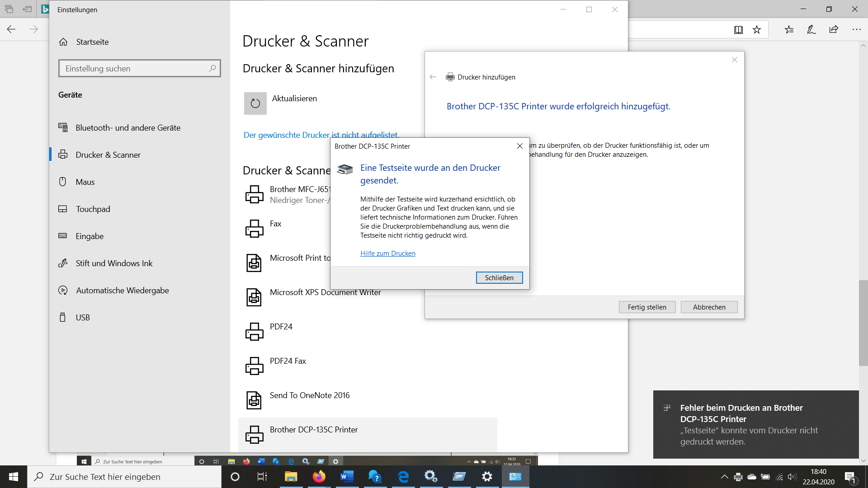Open the Favorites hub icon in Edge
The width and height of the screenshot is (868, 488).
point(789,30)
